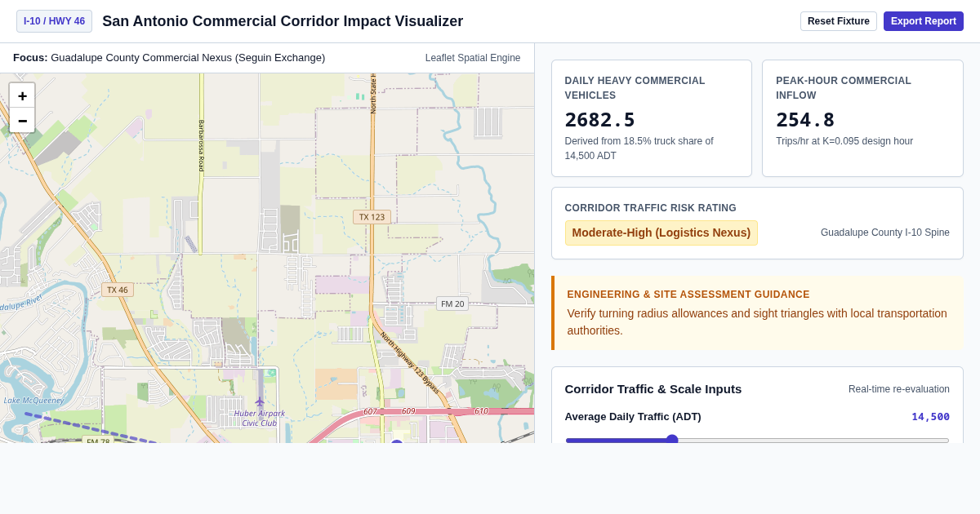Zoom out on the map

pos(22,120)
